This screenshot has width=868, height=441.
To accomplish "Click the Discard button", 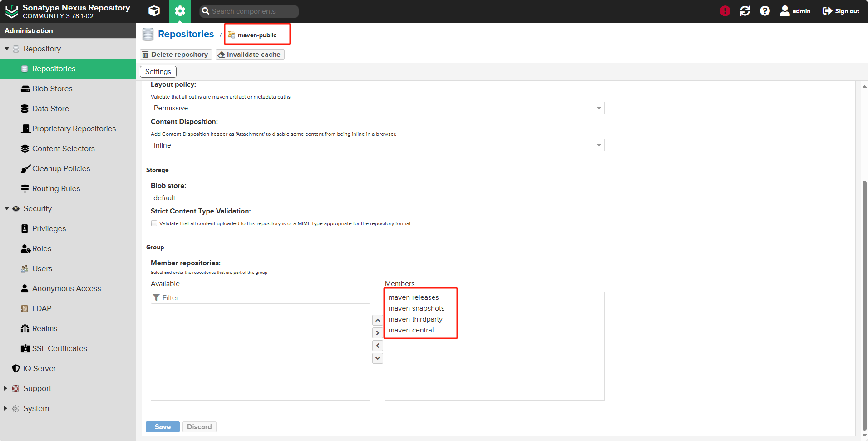I will [199, 427].
